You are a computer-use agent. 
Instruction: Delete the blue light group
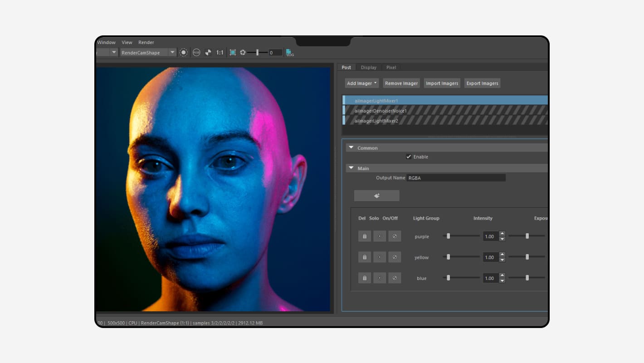(x=364, y=278)
